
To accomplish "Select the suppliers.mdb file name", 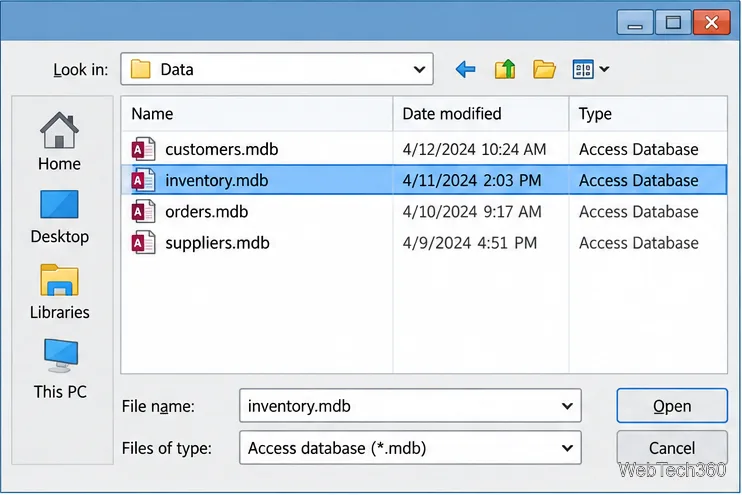I will (217, 243).
